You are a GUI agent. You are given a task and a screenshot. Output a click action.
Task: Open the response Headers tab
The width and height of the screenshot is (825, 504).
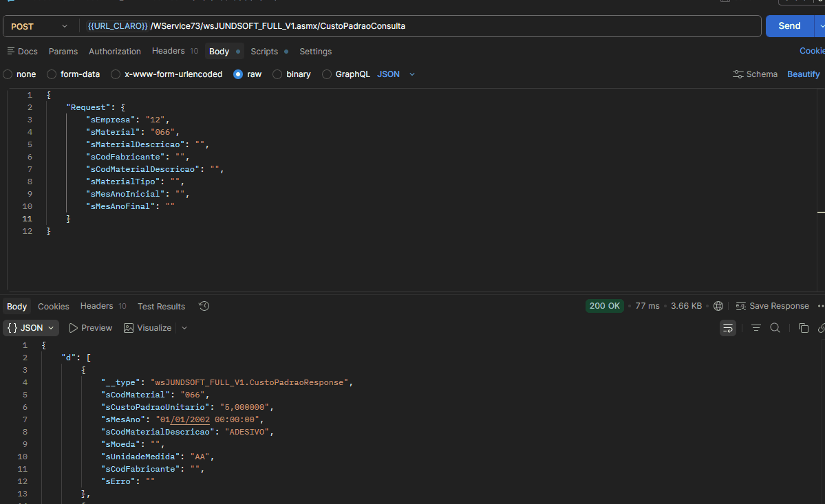pos(103,306)
